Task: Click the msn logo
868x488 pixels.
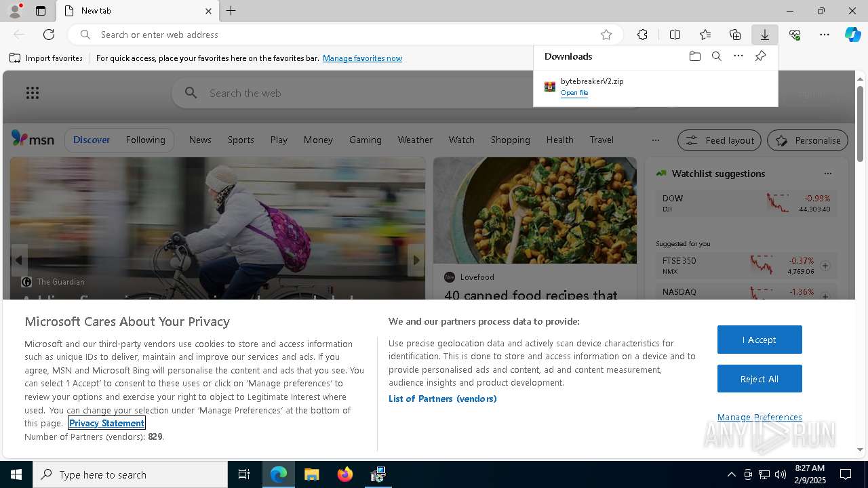Action: [x=33, y=139]
